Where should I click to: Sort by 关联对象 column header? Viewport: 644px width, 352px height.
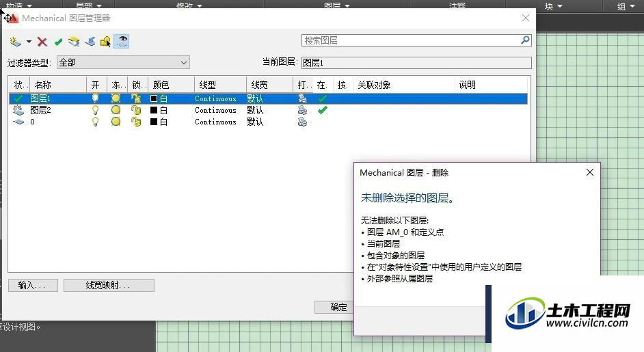404,85
